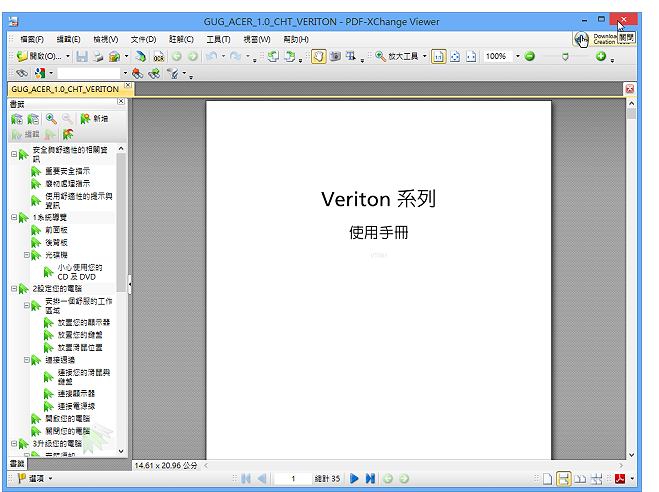Click the binoculars Find icon

(x=22, y=74)
